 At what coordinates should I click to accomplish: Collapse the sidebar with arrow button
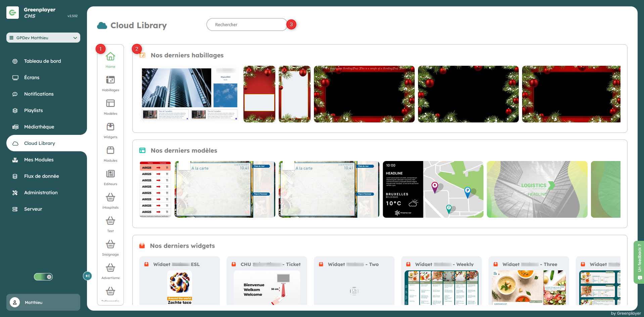coord(87,276)
